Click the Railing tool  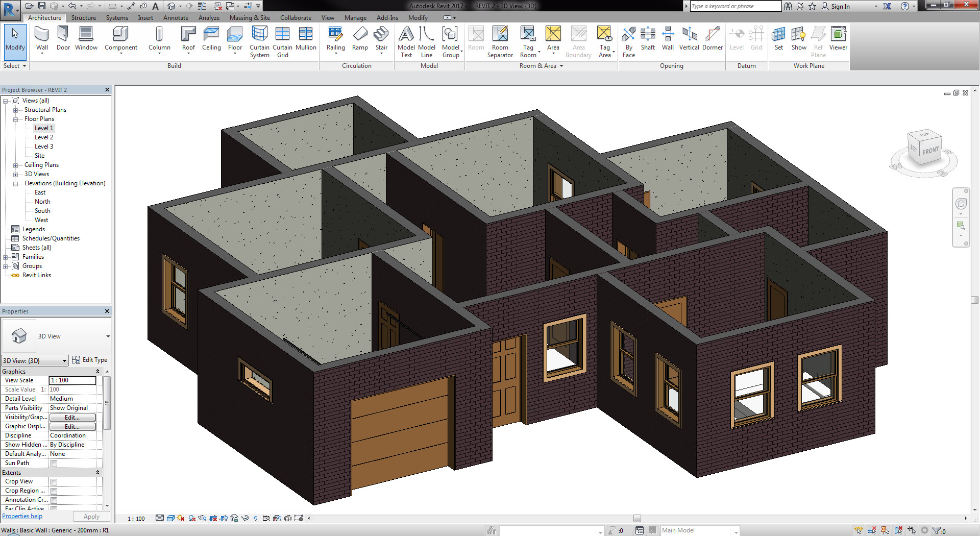(335, 38)
